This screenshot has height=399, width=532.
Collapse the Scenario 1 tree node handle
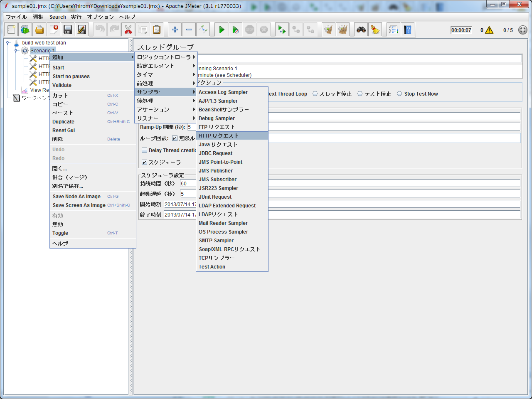[x=16, y=50]
